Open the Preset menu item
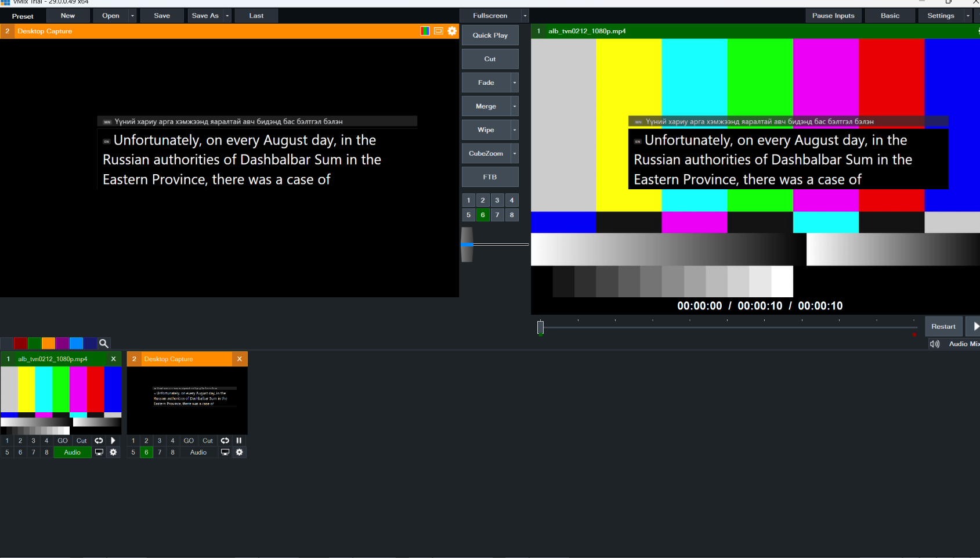980x558 pixels. coord(23,16)
